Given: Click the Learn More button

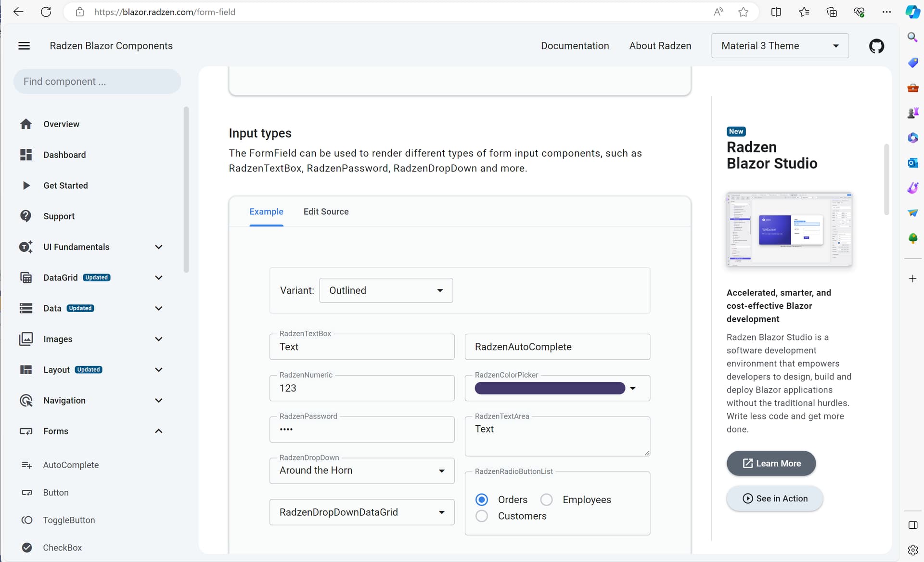Looking at the screenshot, I should click(770, 463).
